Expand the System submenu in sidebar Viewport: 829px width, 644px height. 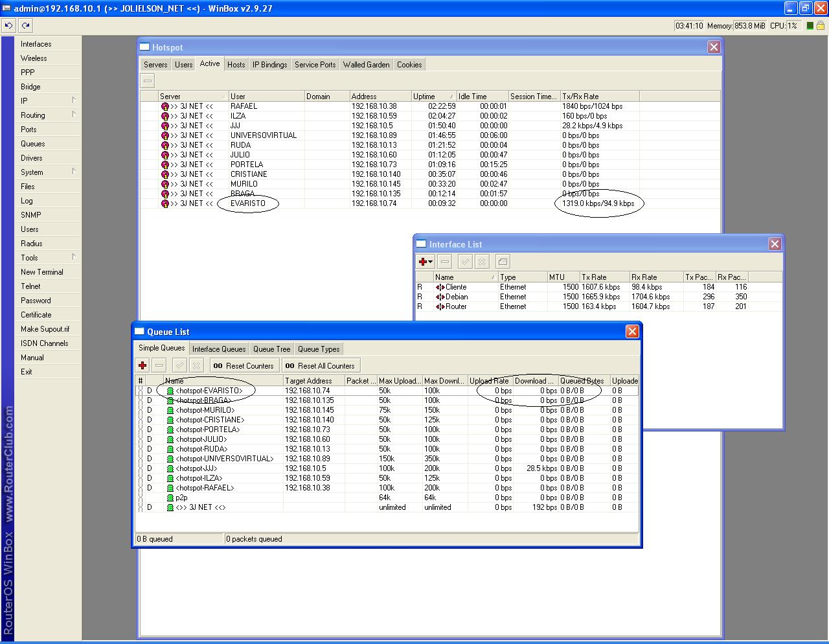pos(74,172)
